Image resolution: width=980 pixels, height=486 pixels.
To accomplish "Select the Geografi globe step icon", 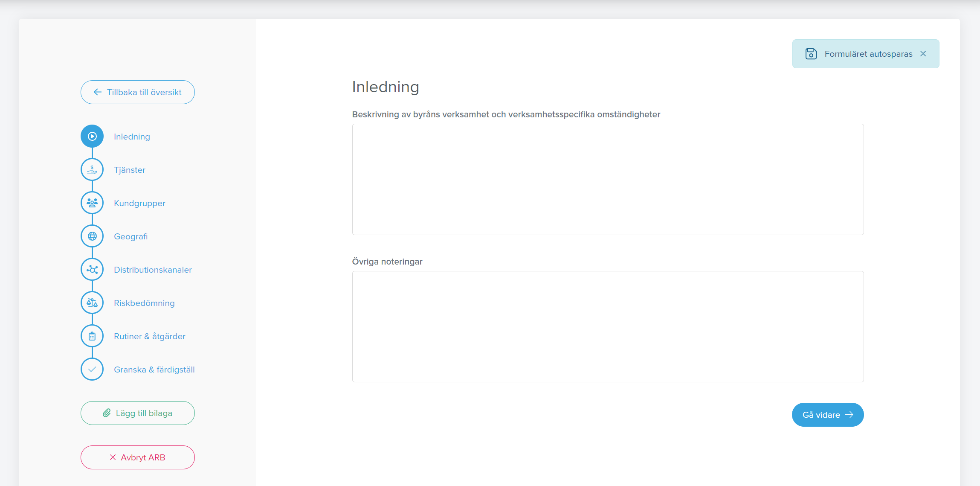I will [92, 236].
